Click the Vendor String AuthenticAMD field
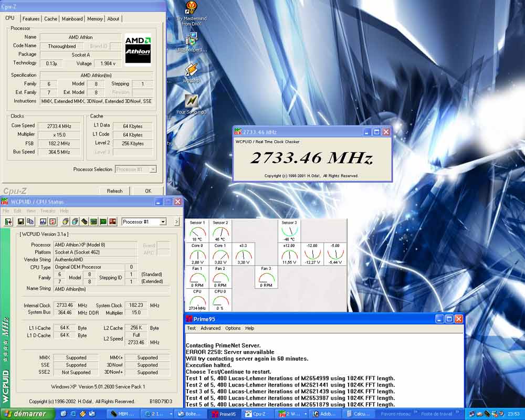This screenshot has height=420, width=525. (x=95, y=259)
